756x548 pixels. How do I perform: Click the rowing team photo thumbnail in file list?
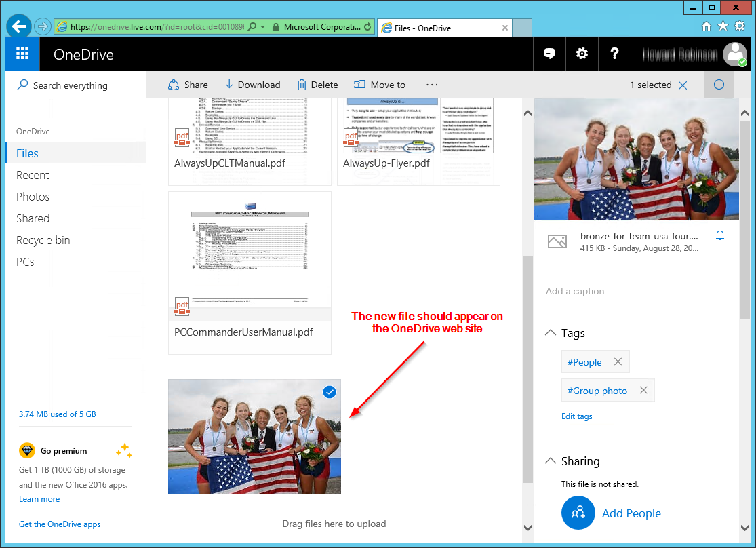(x=254, y=437)
